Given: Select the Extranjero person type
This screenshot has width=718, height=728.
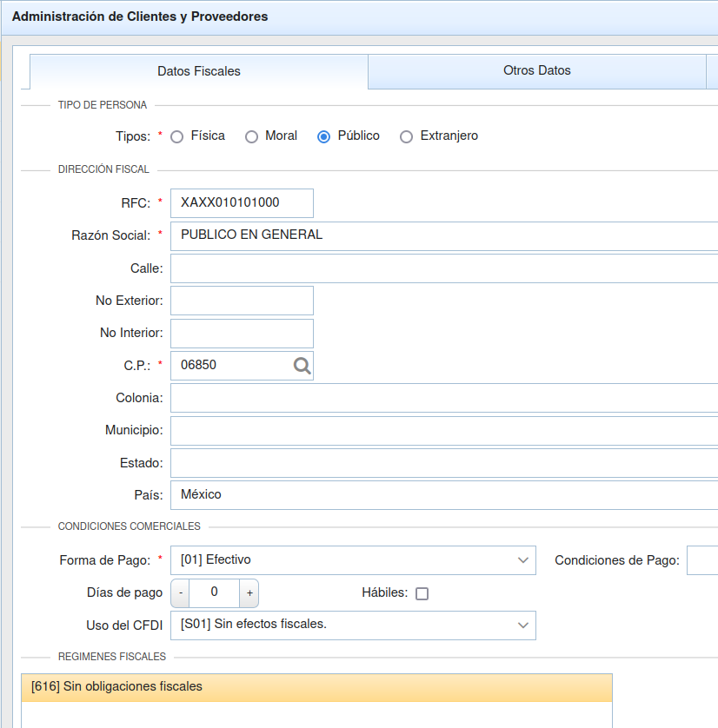Looking at the screenshot, I should coord(406,137).
